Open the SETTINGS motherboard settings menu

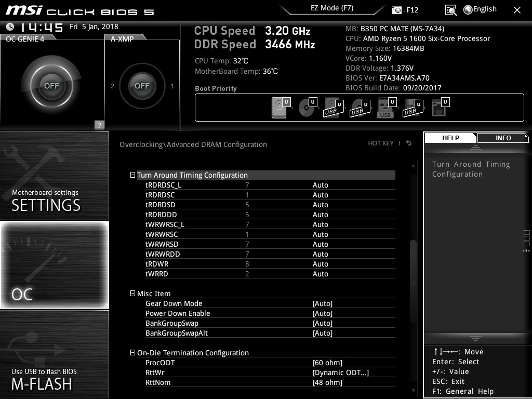(54, 176)
